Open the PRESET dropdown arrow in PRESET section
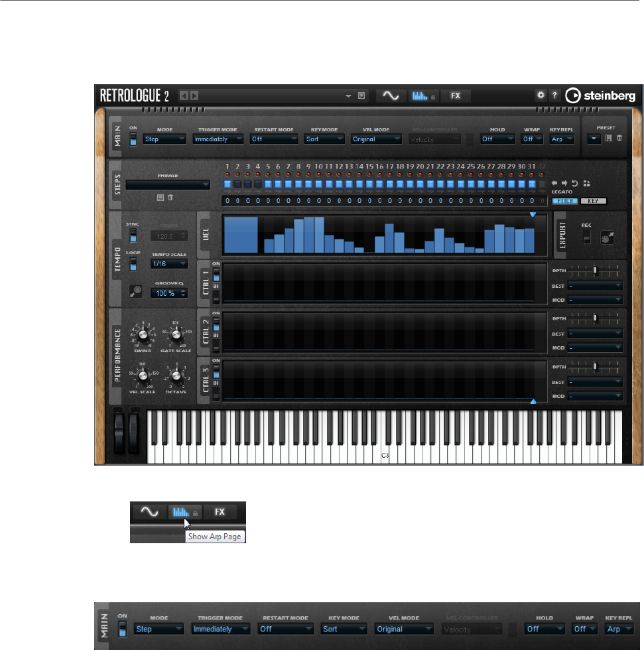 click(594, 139)
